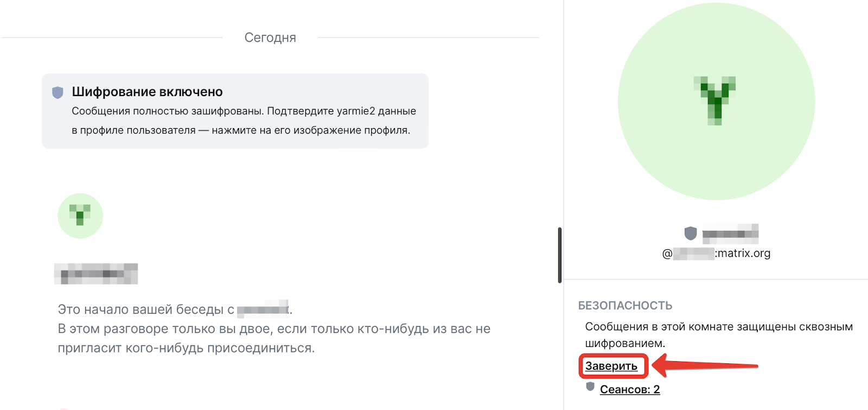Click the matrix.org user ID
868x410 pixels.
716,253
